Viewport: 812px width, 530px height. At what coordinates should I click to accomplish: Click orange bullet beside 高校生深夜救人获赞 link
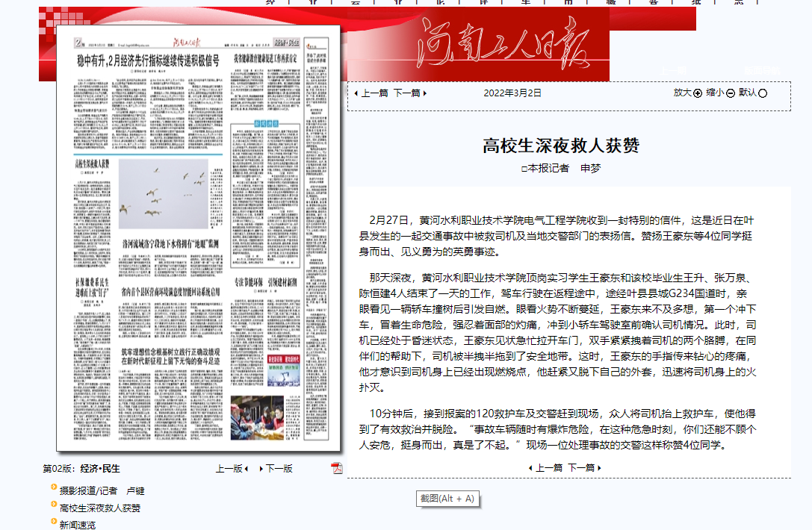pos(53,505)
